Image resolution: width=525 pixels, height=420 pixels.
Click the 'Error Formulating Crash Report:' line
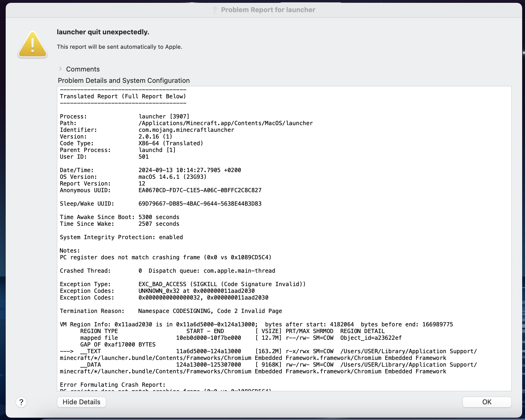112,385
